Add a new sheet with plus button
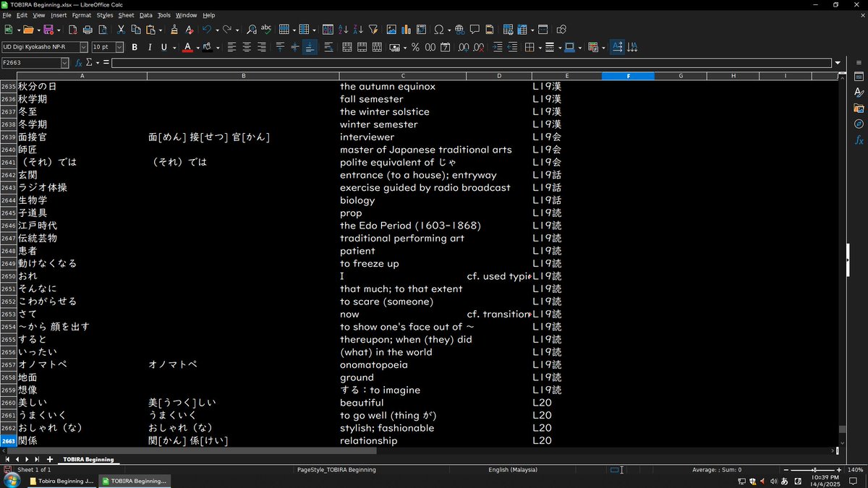This screenshot has width=868, height=488. (50, 459)
